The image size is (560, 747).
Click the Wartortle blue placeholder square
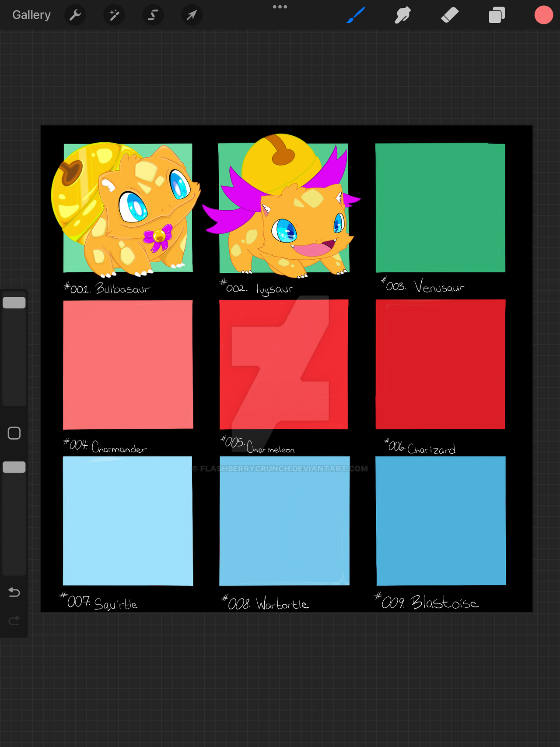284,521
